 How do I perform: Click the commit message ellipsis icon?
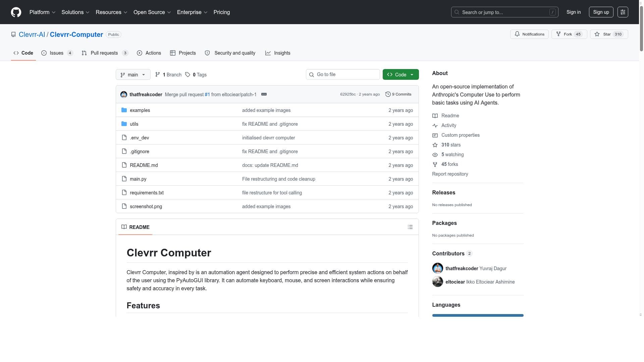click(264, 94)
